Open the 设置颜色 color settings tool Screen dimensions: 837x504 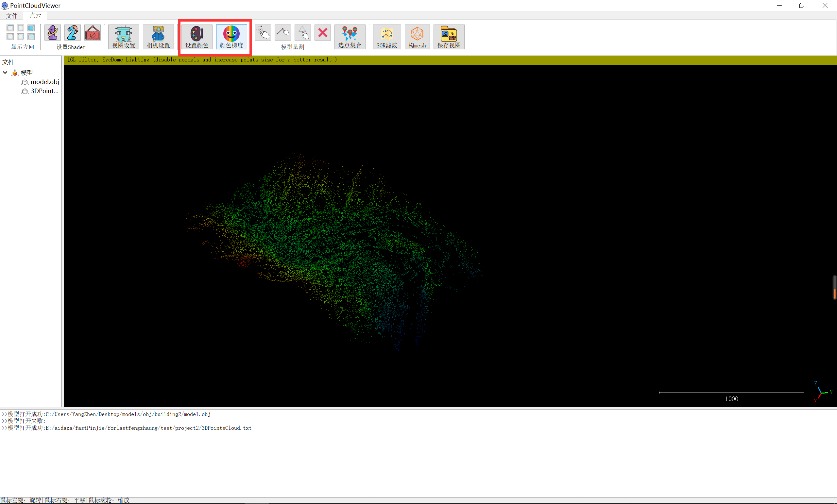196,37
